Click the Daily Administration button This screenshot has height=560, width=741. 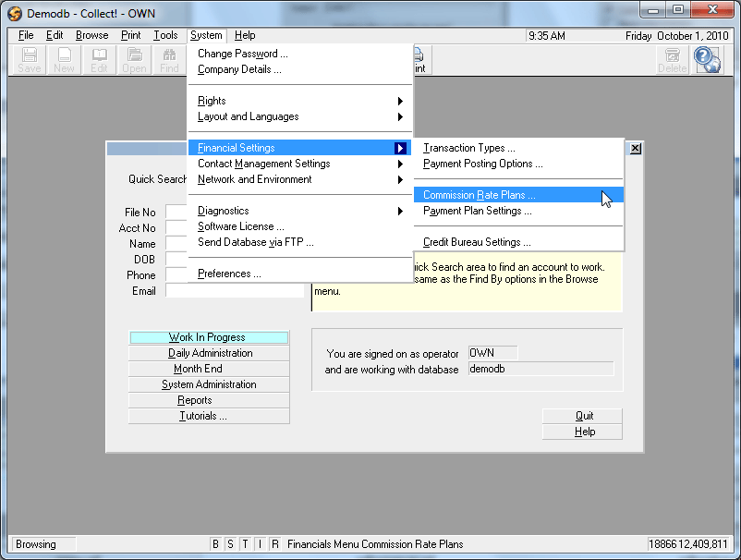[209, 353]
